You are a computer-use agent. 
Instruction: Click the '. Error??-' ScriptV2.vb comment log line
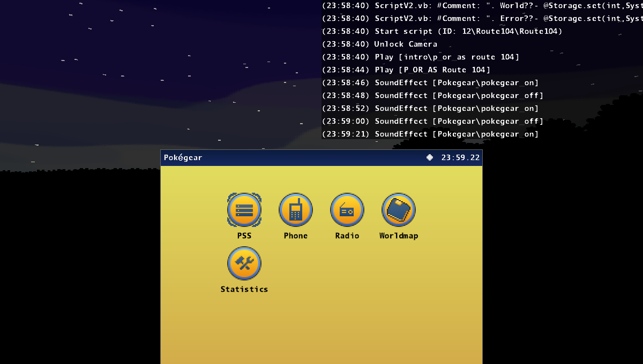482,18
